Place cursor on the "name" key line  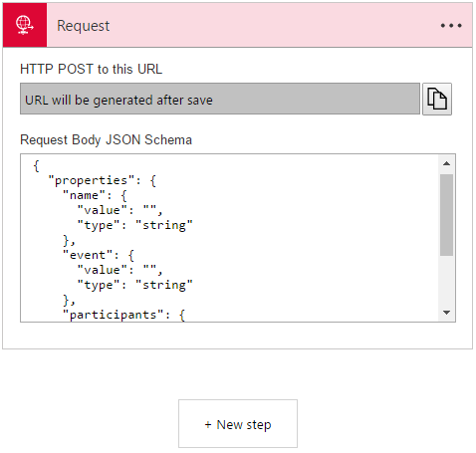pyautogui.click(x=95, y=195)
